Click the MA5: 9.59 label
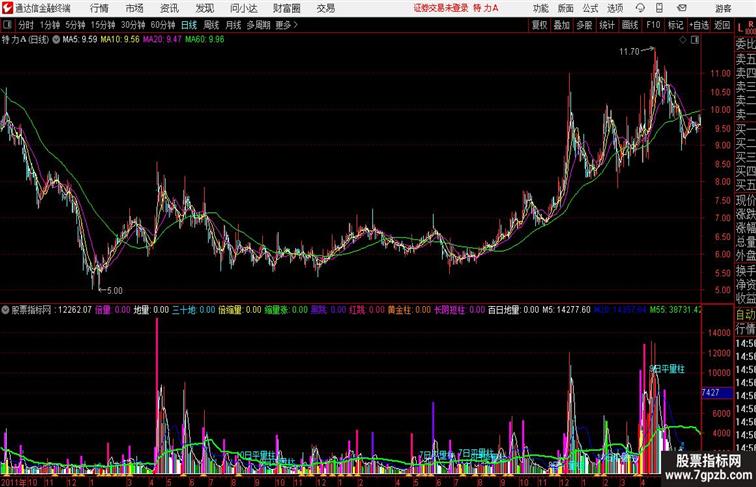This screenshot has width=756, height=487. pyautogui.click(x=80, y=40)
